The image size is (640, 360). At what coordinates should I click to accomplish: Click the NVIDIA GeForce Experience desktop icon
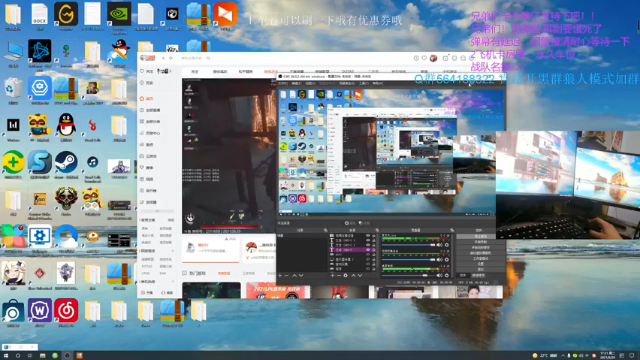[x=119, y=14]
